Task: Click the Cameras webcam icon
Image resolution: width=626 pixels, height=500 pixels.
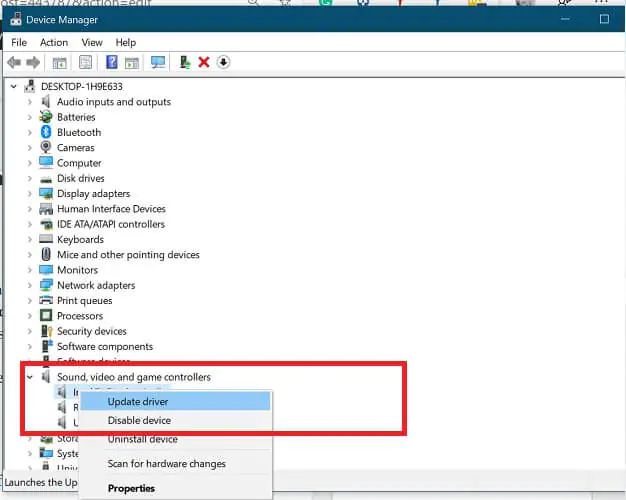Action: click(x=46, y=147)
